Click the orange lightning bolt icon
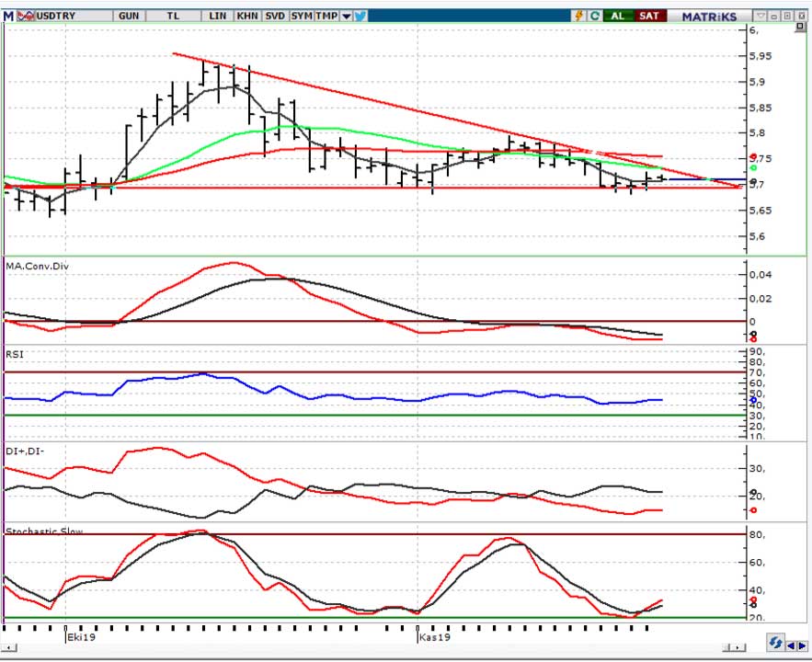The image size is (812, 662). click(x=579, y=16)
